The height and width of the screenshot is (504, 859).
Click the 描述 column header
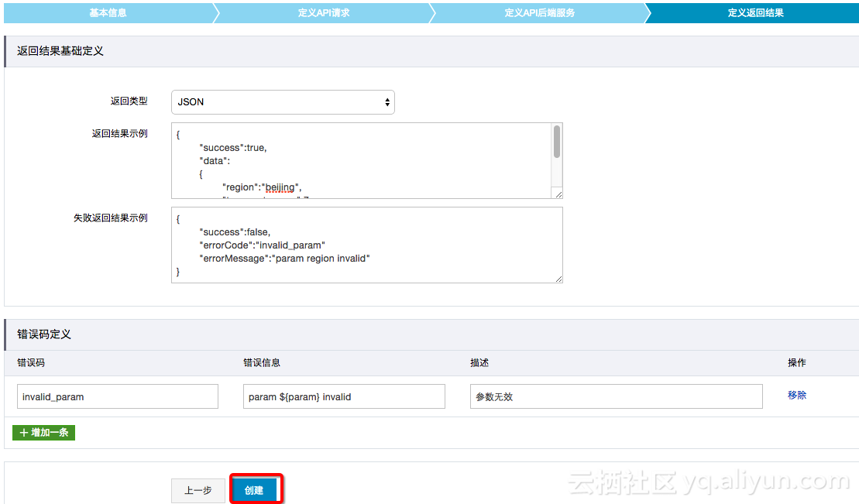479,362
